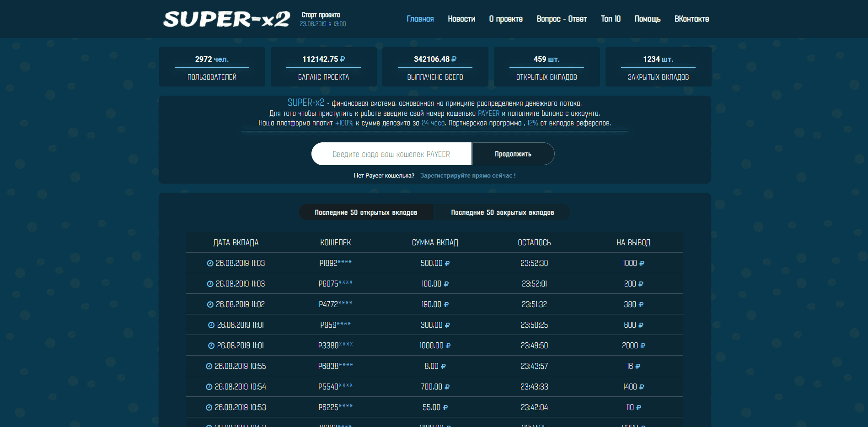The image size is (868, 427).
Task: Click ruble icon beside project balance 112142.75
Action: pyautogui.click(x=343, y=59)
